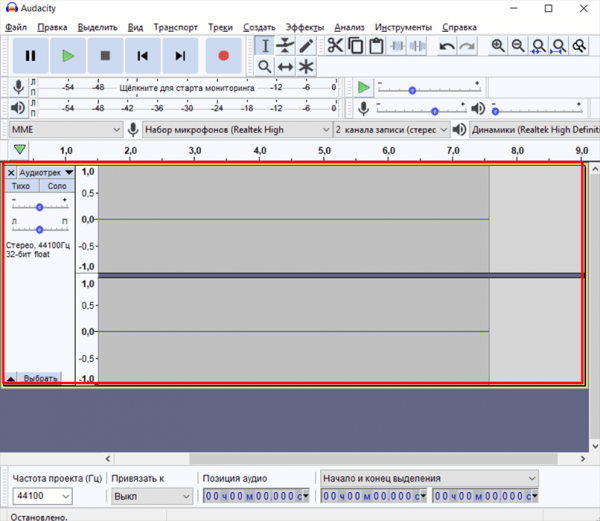Screen dimensions: 600x521
Task: Open the Транспорт menu
Action: pos(175,27)
